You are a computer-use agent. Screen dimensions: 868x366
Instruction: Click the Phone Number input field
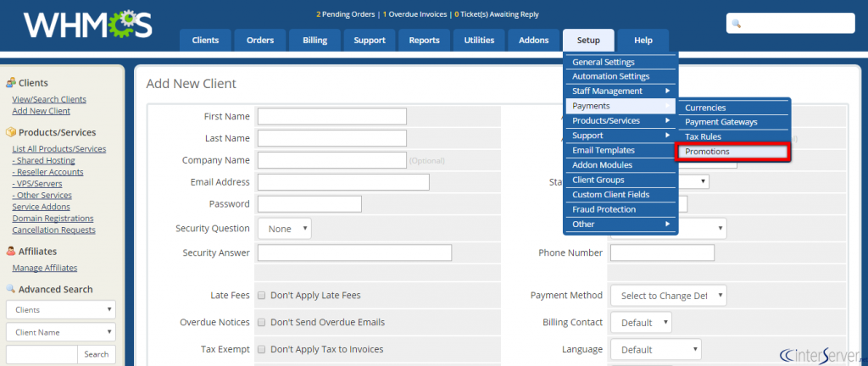[x=662, y=252]
